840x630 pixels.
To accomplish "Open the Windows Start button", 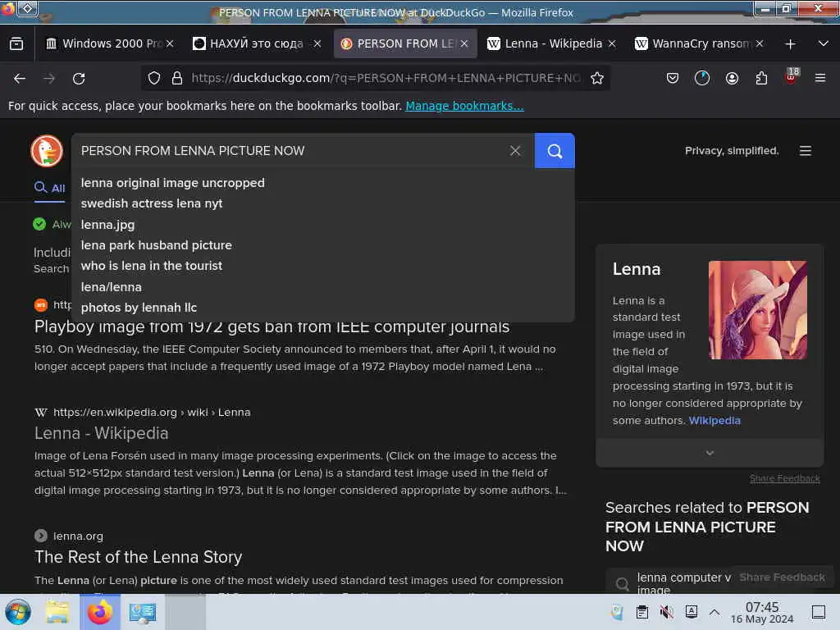I will [x=18, y=612].
